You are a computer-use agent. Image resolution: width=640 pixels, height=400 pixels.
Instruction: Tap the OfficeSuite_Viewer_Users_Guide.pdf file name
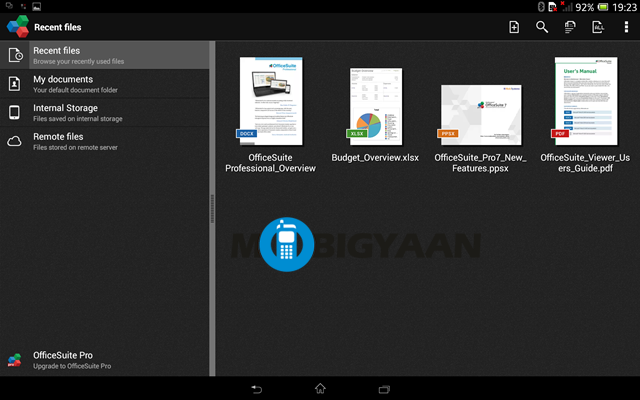pos(585,163)
